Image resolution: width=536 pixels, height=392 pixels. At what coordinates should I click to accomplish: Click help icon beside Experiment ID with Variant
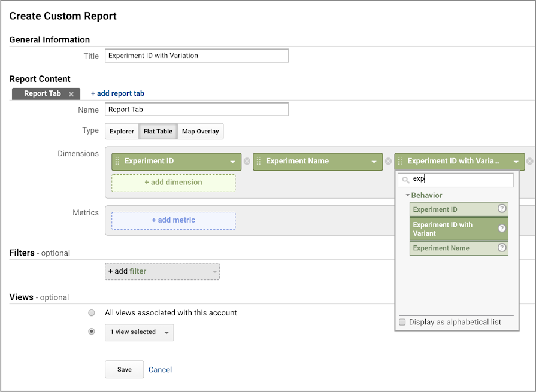[502, 229]
